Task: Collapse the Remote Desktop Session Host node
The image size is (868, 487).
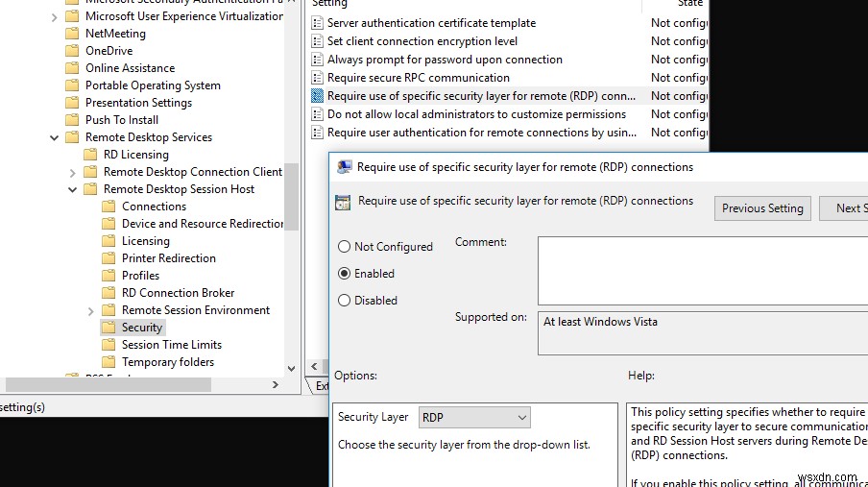Action: 73,189
